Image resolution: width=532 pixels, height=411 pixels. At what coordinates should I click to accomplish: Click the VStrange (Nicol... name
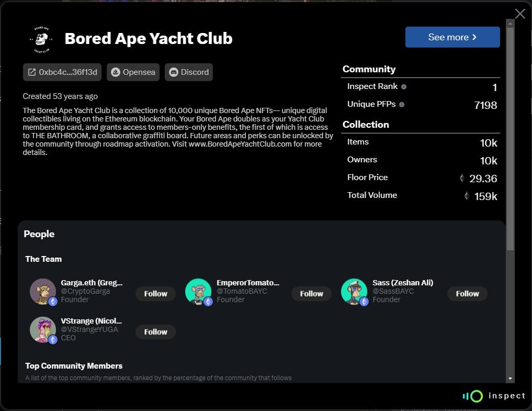tap(91, 321)
